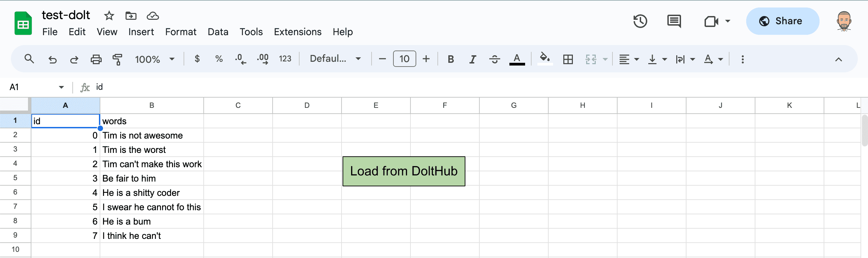Open the Default font family dropdown
Viewport: 868px width, 258px height.
tap(335, 59)
